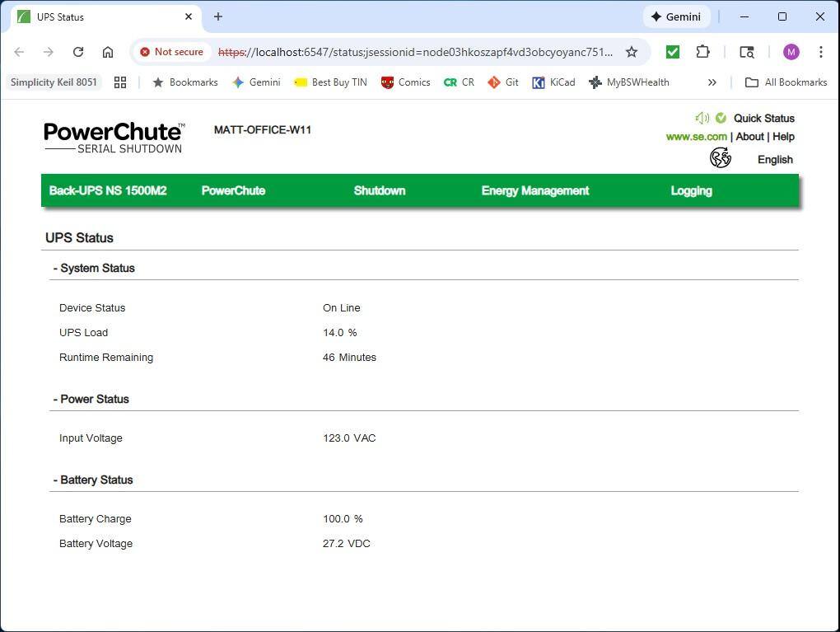Click the speaker audio icon near Quick Status
The height and width of the screenshot is (632, 840).
(702, 118)
